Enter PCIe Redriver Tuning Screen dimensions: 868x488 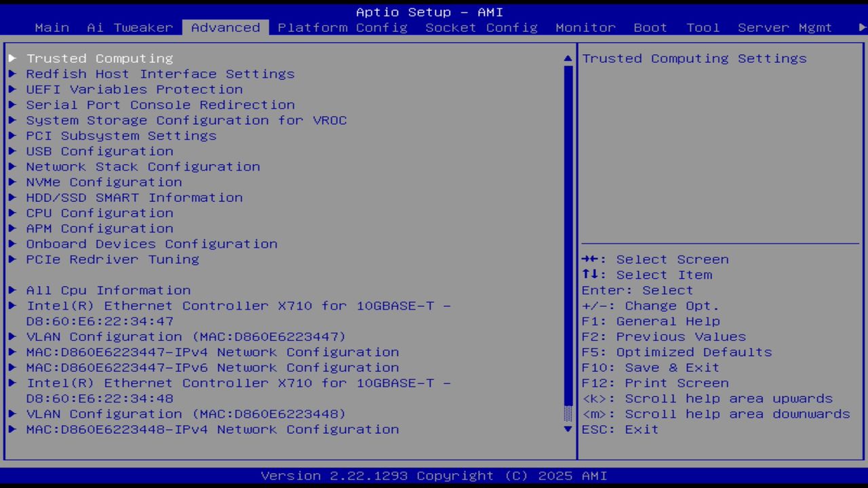coord(113,259)
